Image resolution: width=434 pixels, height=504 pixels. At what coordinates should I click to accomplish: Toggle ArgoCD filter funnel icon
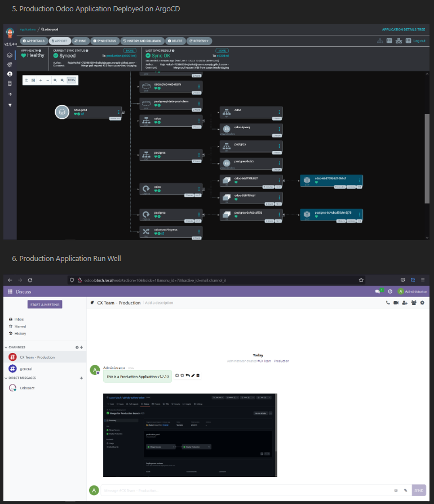click(x=10, y=105)
